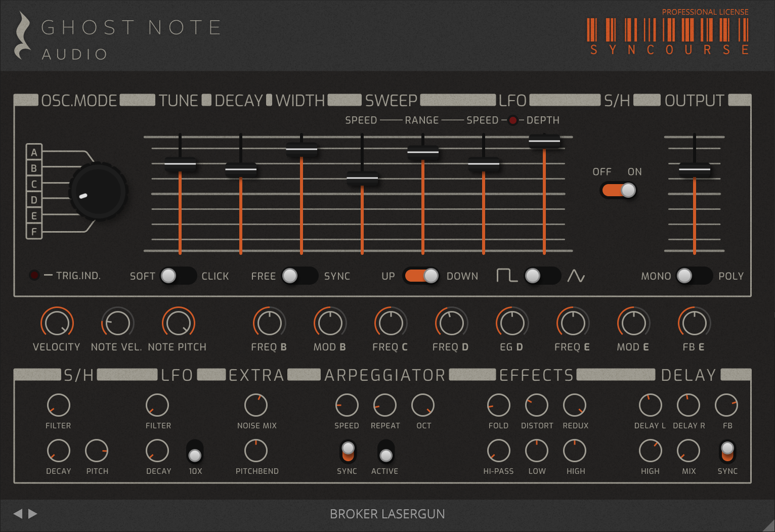Switch the S/H toggle to OFF
Viewport: 775px width, 532px height.
[609, 190]
